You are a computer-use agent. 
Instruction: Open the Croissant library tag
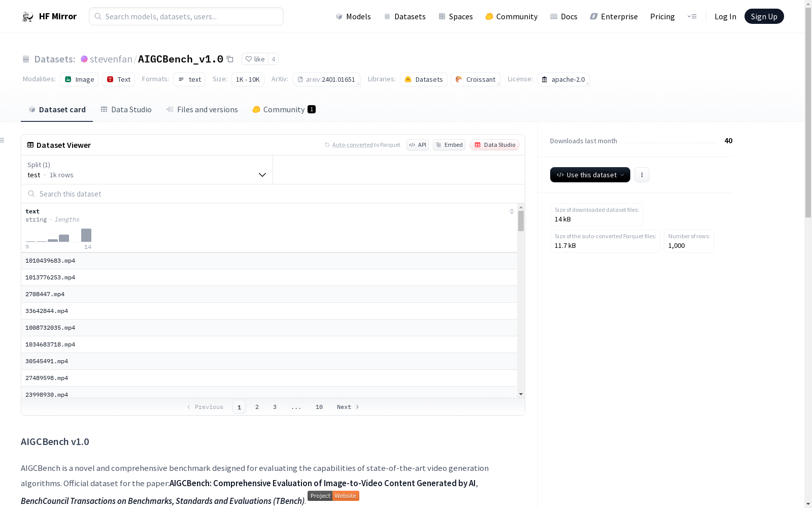coord(476,79)
